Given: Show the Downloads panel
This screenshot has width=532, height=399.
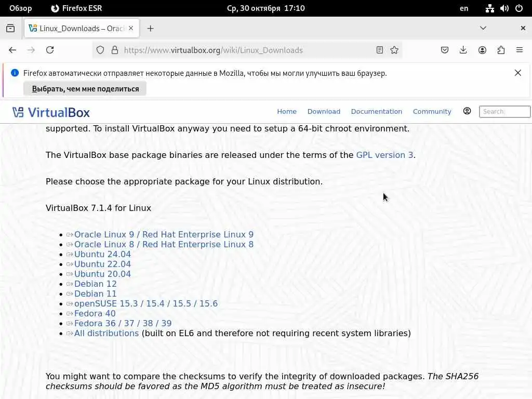Looking at the screenshot, I should coord(463,50).
